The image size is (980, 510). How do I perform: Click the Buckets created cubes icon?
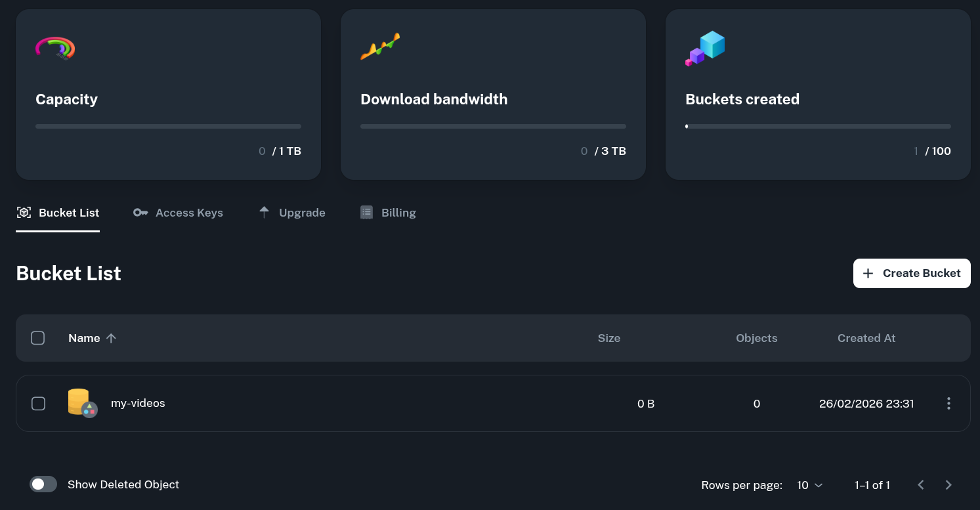705,48
